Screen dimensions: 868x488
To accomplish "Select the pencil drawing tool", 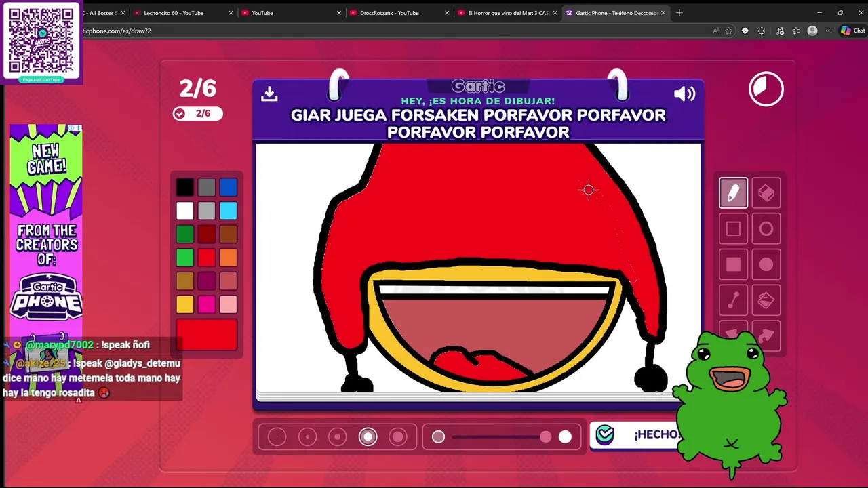I will click(733, 193).
